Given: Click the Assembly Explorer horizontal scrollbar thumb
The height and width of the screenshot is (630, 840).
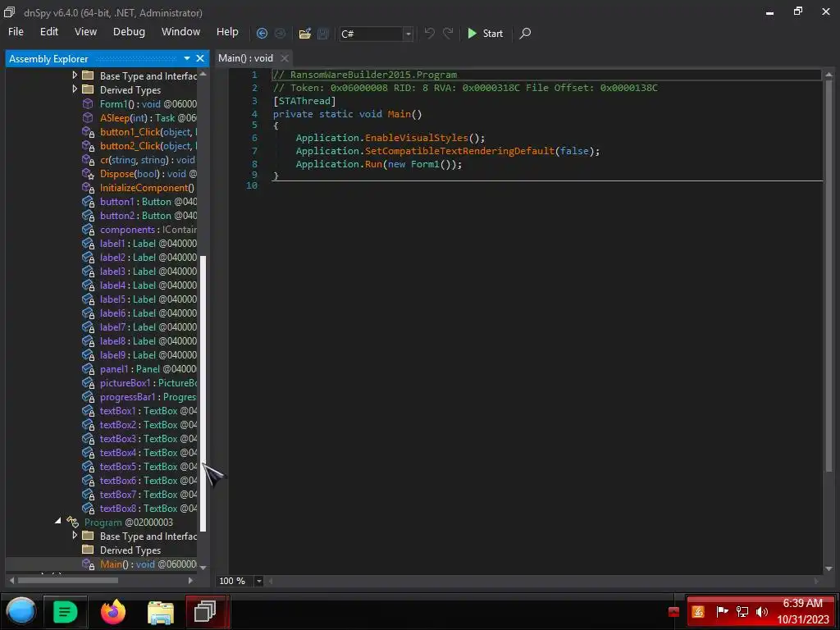Looking at the screenshot, I should [x=67, y=580].
